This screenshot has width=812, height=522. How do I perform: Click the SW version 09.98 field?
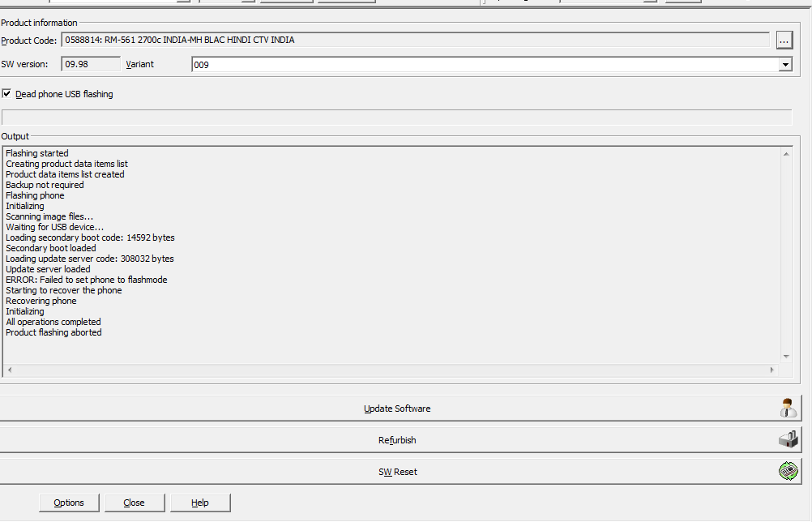[91, 64]
